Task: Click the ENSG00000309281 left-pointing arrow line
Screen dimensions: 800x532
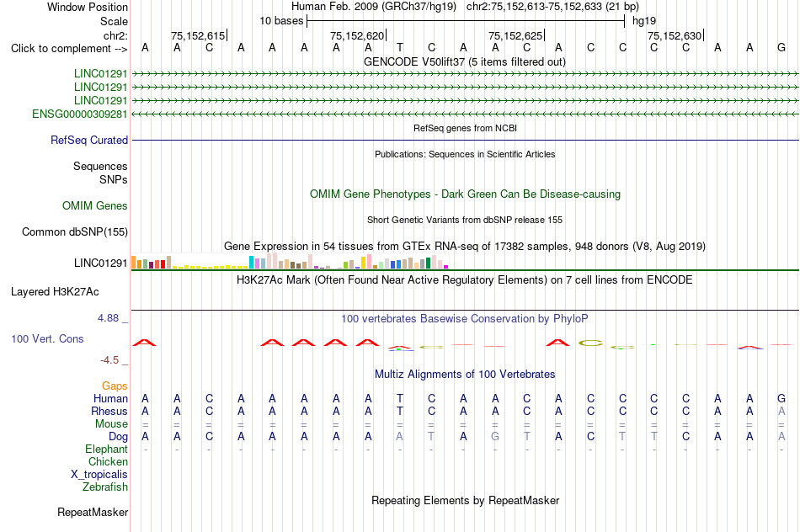Action: [x=465, y=114]
